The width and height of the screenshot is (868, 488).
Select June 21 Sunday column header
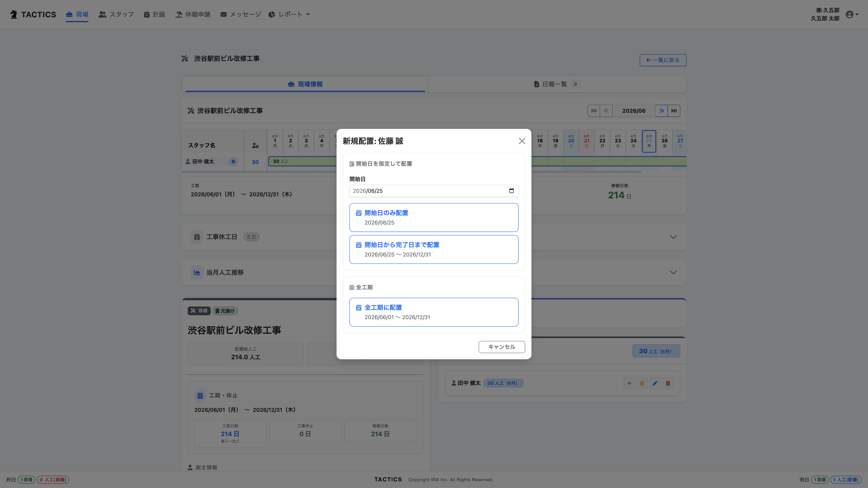coord(586,141)
